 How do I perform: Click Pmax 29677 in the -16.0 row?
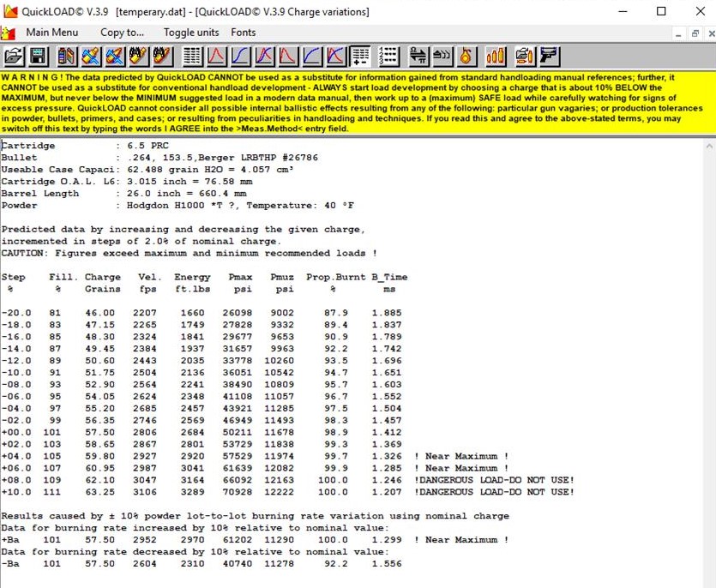coord(238,337)
